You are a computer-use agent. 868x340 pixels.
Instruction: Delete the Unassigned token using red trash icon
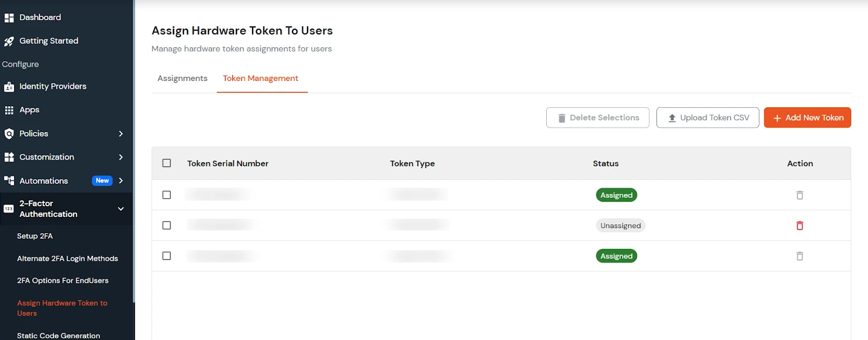(x=800, y=225)
